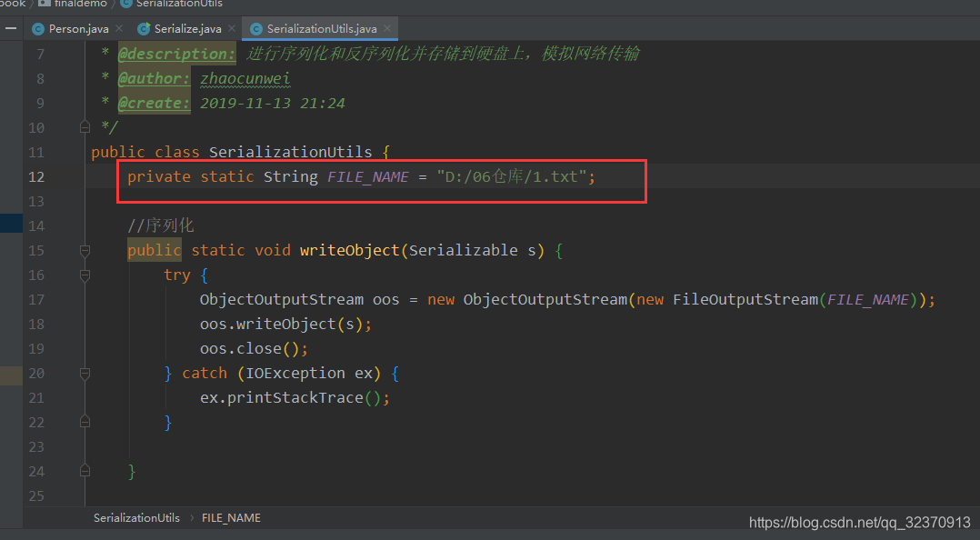Click the author name zhaocunwei

(x=245, y=79)
